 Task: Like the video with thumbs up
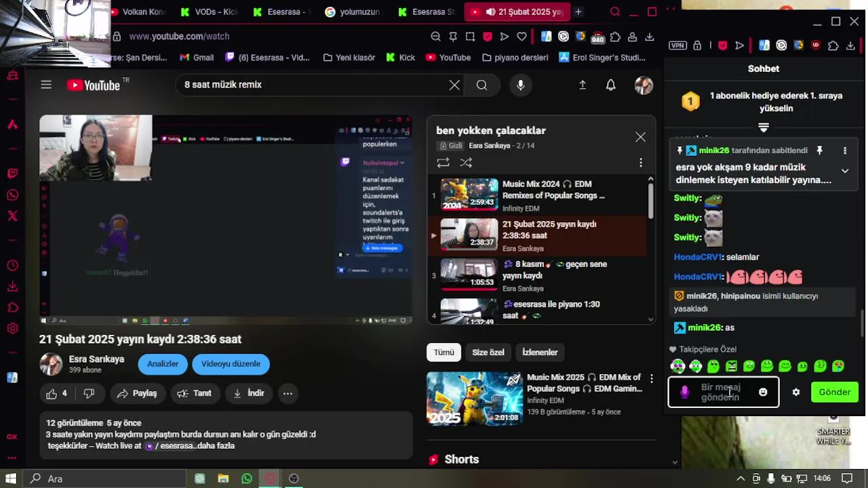tap(57, 393)
